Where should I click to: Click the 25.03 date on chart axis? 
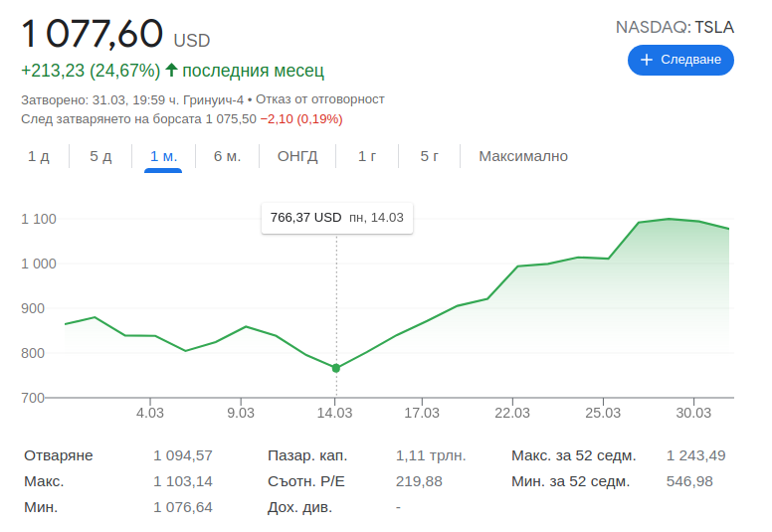pos(603,413)
